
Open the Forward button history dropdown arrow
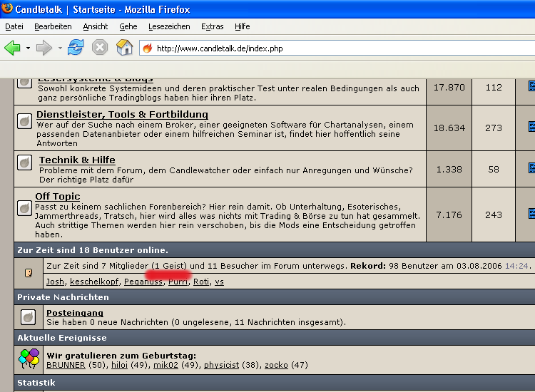point(60,48)
